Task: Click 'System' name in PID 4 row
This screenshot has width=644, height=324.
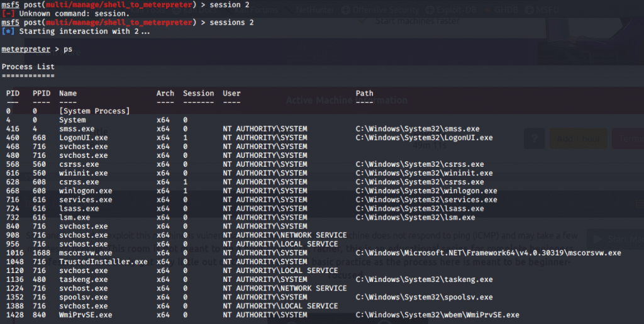Action: 72,120
